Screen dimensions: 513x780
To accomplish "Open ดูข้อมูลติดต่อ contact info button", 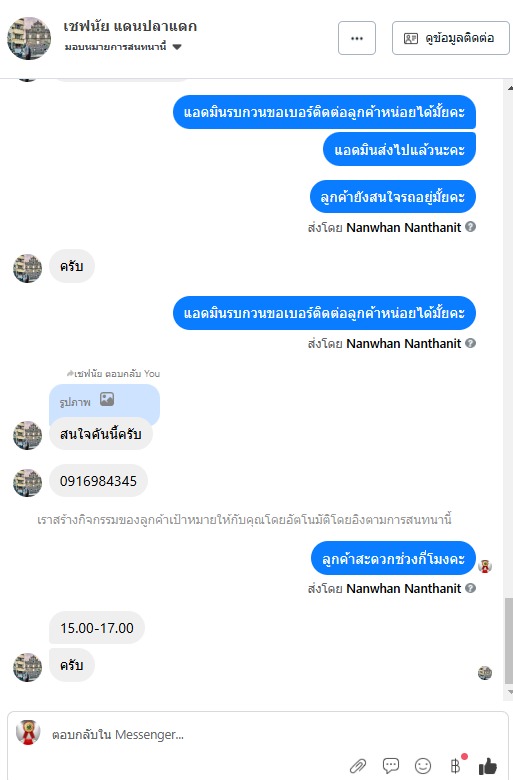I will (x=450, y=38).
